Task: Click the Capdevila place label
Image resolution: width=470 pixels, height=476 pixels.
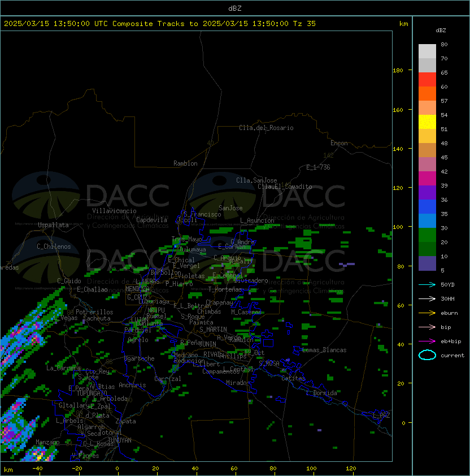Action: tap(151, 220)
